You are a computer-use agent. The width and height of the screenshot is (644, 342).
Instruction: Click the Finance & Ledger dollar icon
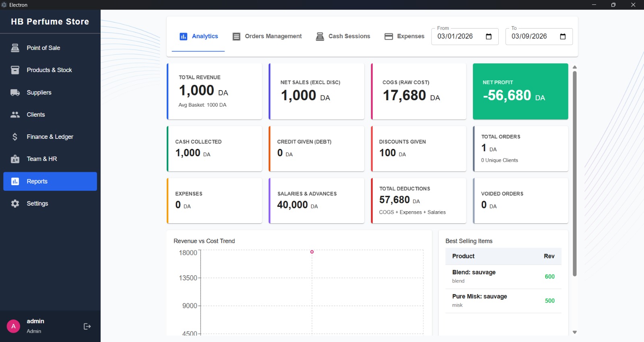tap(15, 137)
